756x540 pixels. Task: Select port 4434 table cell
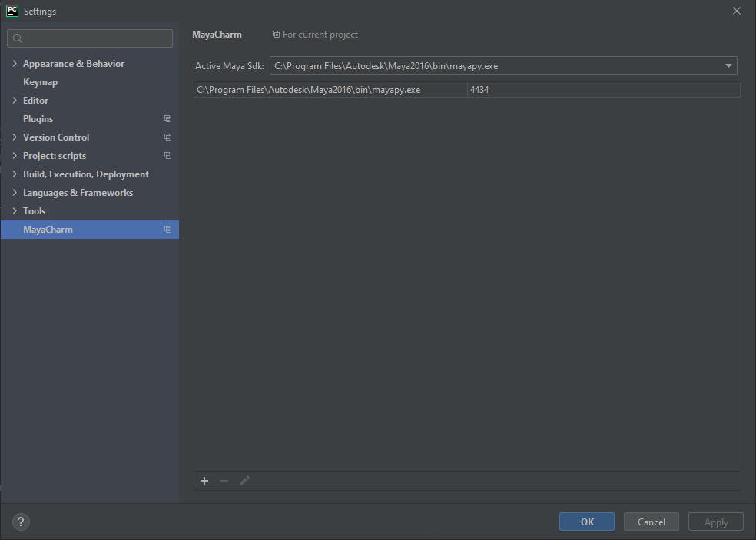coord(604,90)
